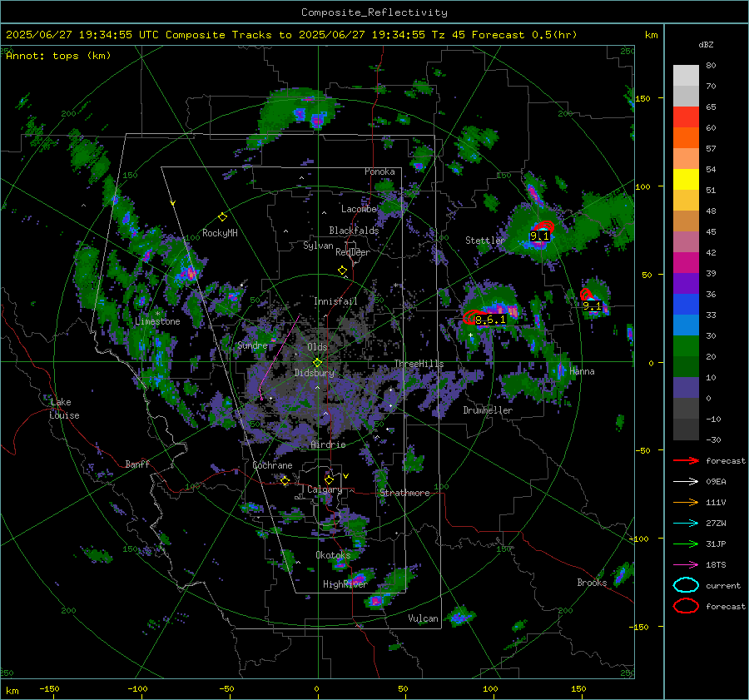Click the yellow diamond marker below Cochrane
This screenshot has width=749, height=700.
(285, 481)
